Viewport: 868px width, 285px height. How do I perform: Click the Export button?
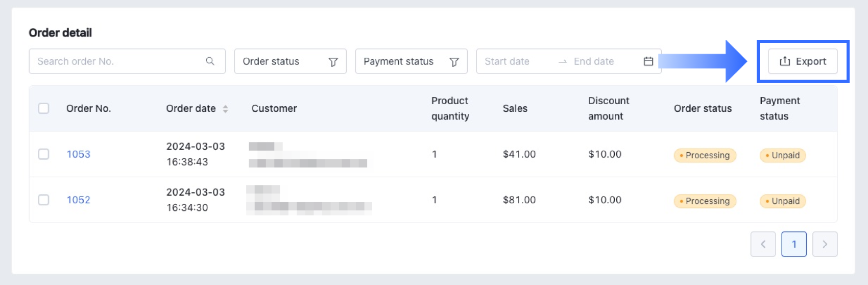pos(803,61)
